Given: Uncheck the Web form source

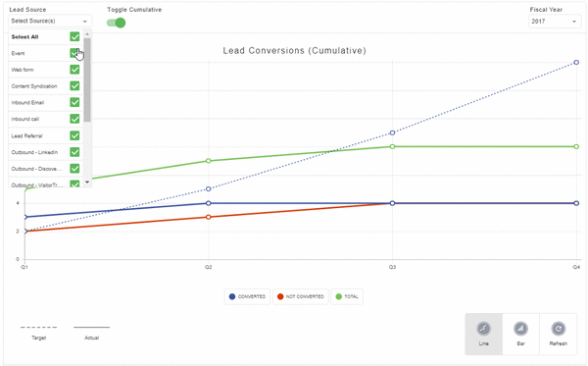Looking at the screenshot, I should point(74,70).
